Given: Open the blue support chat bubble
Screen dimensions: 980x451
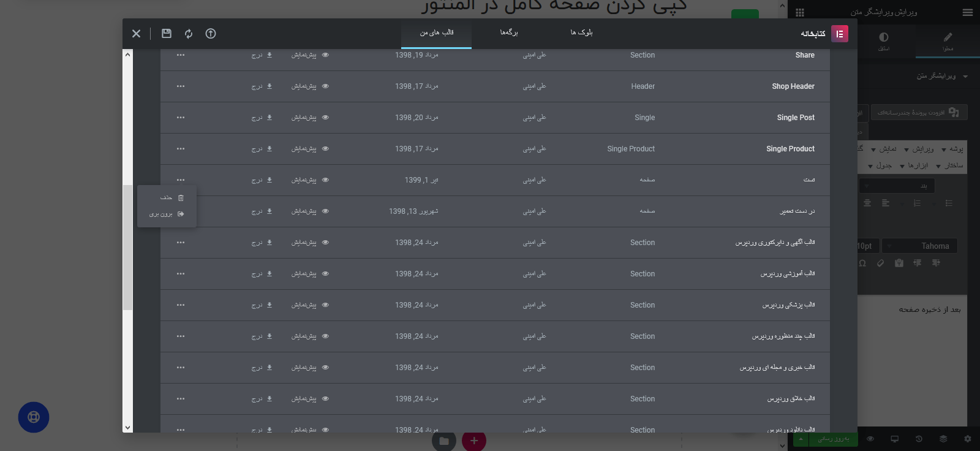Looking at the screenshot, I should pos(34,417).
